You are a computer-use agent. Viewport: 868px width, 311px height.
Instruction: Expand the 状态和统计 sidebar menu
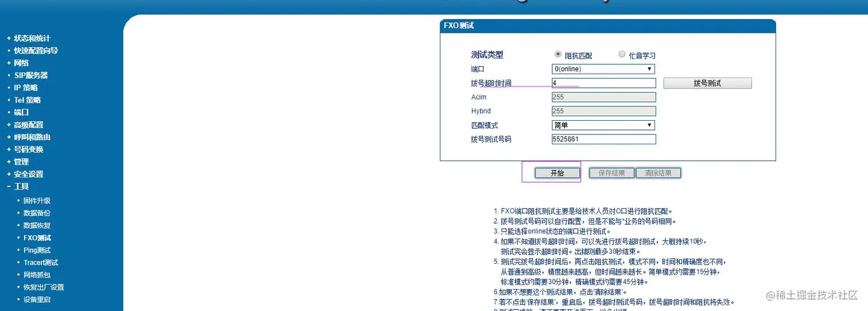[x=32, y=39]
